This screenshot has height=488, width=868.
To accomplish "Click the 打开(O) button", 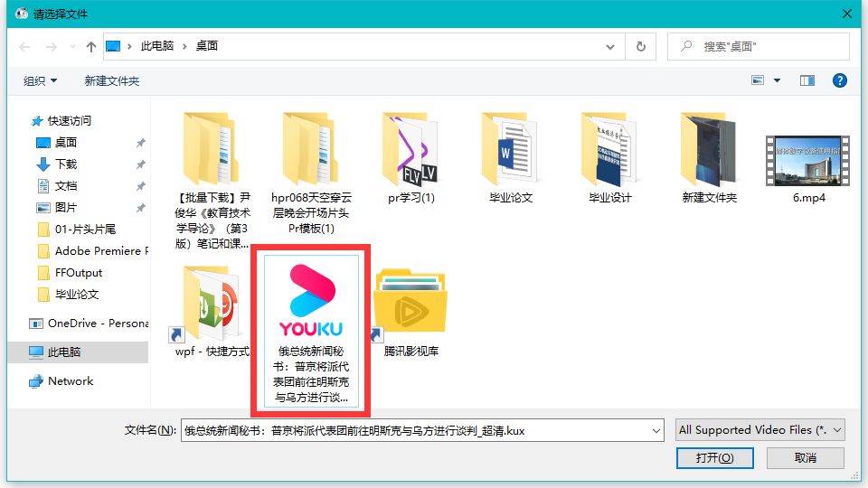I will [x=714, y=458].
